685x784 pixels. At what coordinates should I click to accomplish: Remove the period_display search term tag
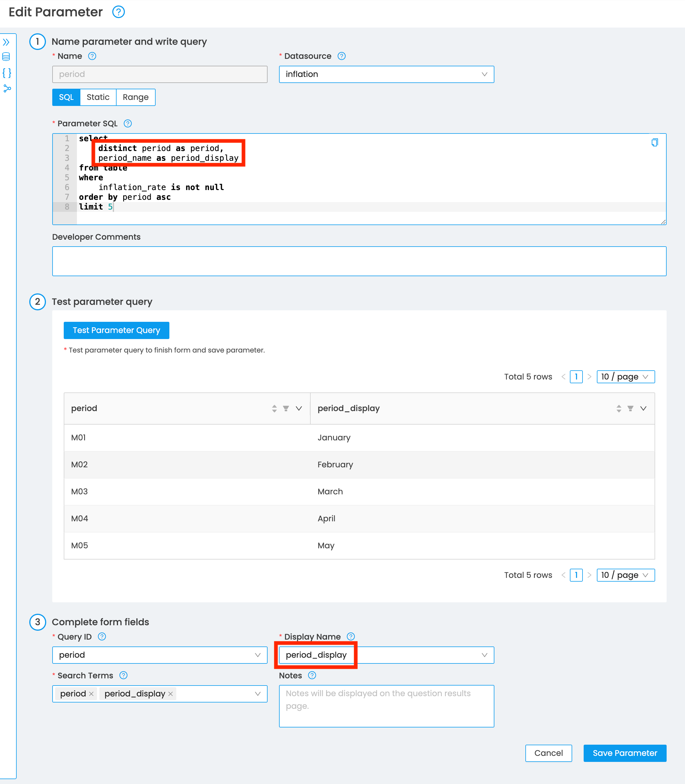171,694
